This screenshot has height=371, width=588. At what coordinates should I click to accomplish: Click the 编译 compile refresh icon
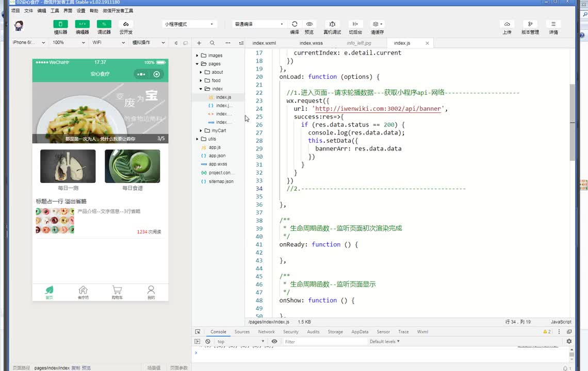[x=295, y=24]
